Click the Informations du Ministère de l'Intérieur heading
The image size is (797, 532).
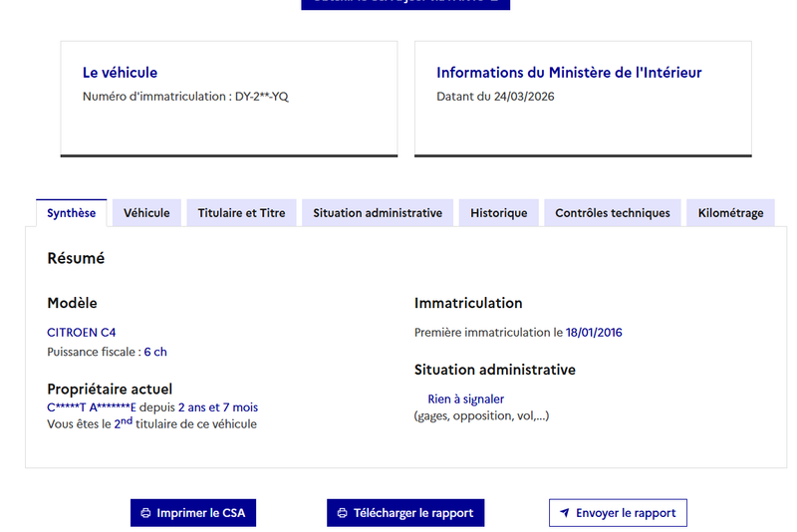coord(569,73)
